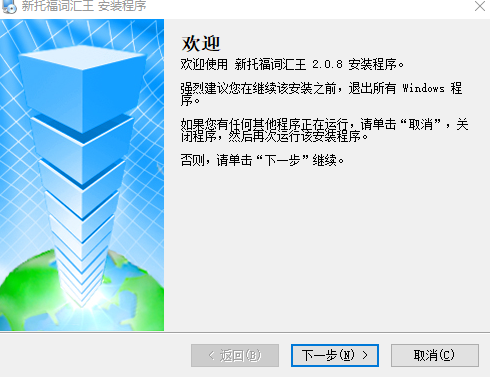Click the 新托福词汇王 安装程序 title bar text
The height and width of the screenshot is (377, 490).
click(x=84, y=6)
